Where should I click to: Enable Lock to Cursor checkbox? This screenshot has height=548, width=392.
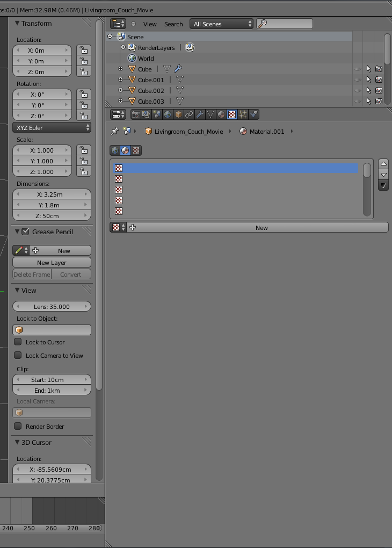pos(18,342)
